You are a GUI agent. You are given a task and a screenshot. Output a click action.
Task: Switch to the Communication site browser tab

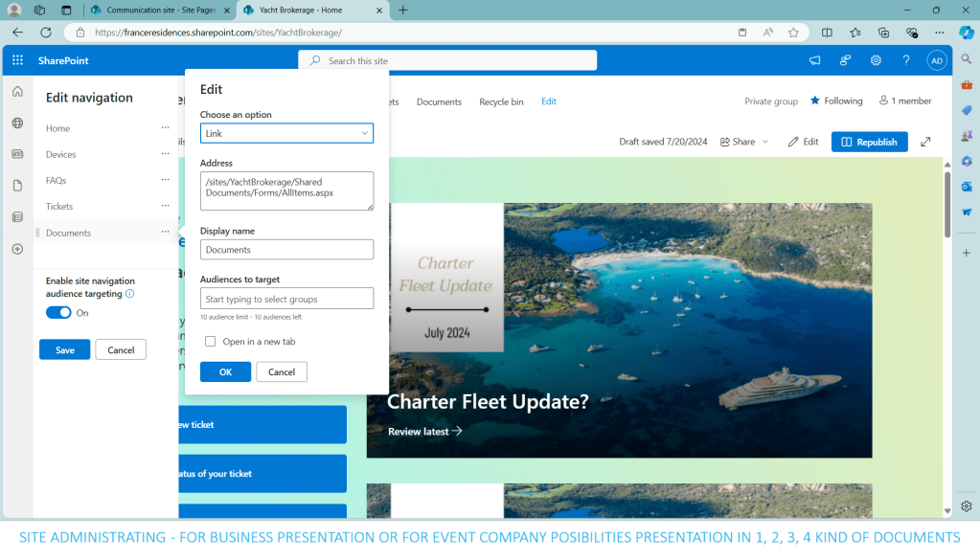point(158,10)
